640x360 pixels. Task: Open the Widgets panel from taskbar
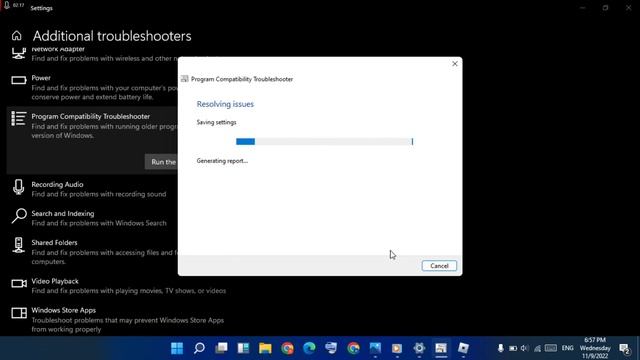[243, 348]
